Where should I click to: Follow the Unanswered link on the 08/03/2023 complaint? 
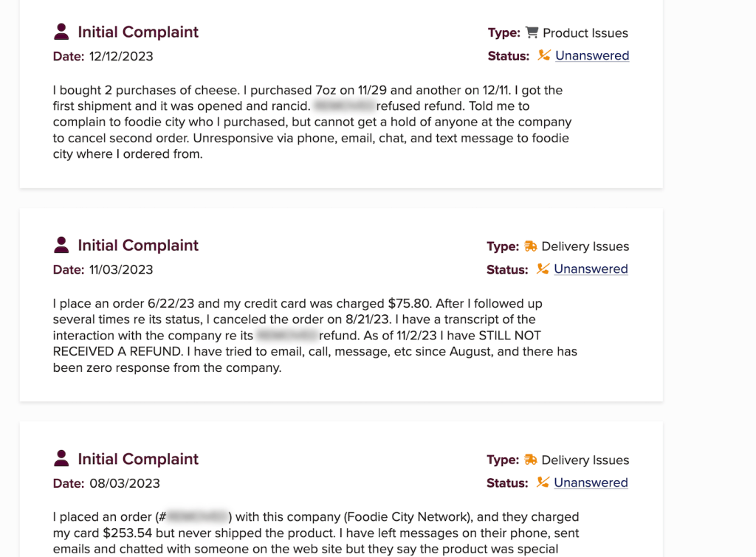591,482
